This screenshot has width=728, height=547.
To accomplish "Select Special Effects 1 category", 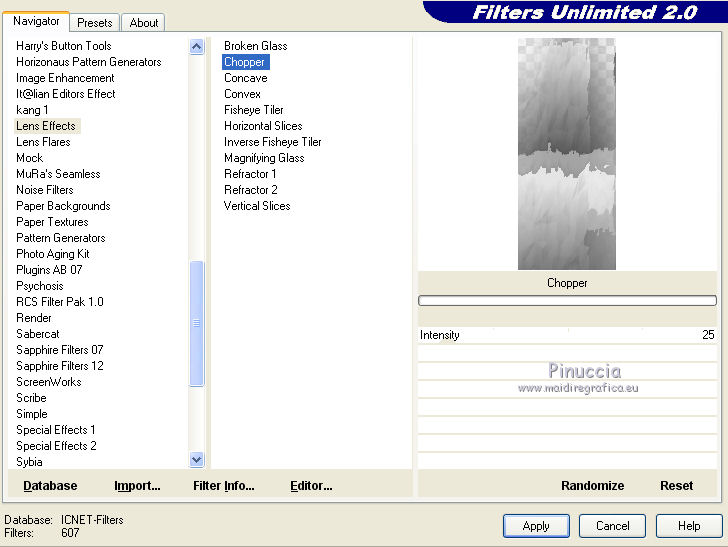I will tap(56, 430).
